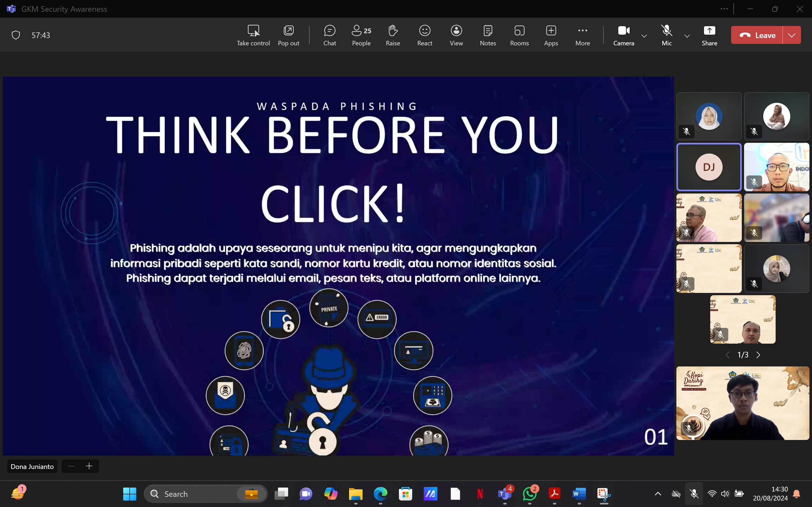Toggle system tray microphone mute icon

694,493
